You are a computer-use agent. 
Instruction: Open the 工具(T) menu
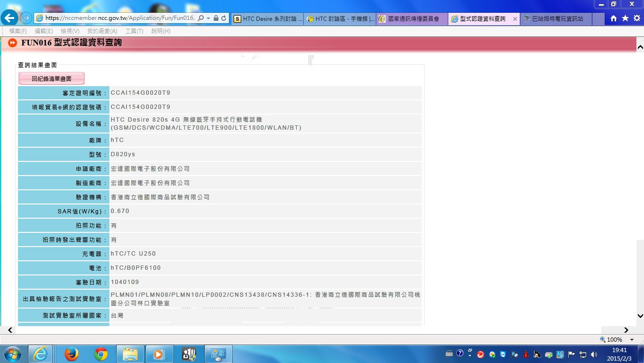[x=134, y=31]
